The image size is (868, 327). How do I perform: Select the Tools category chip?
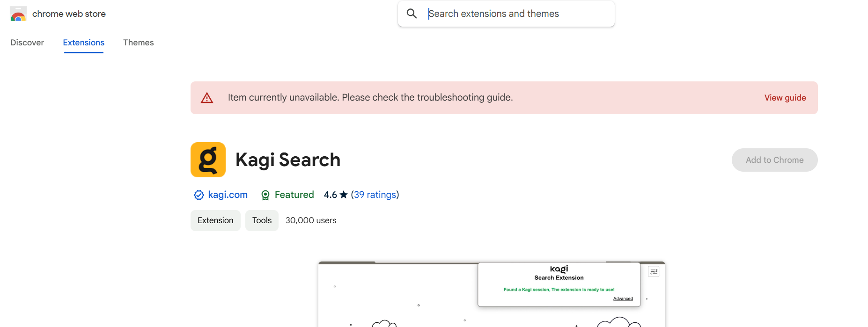pyautogui.click(x=262, y=220)
